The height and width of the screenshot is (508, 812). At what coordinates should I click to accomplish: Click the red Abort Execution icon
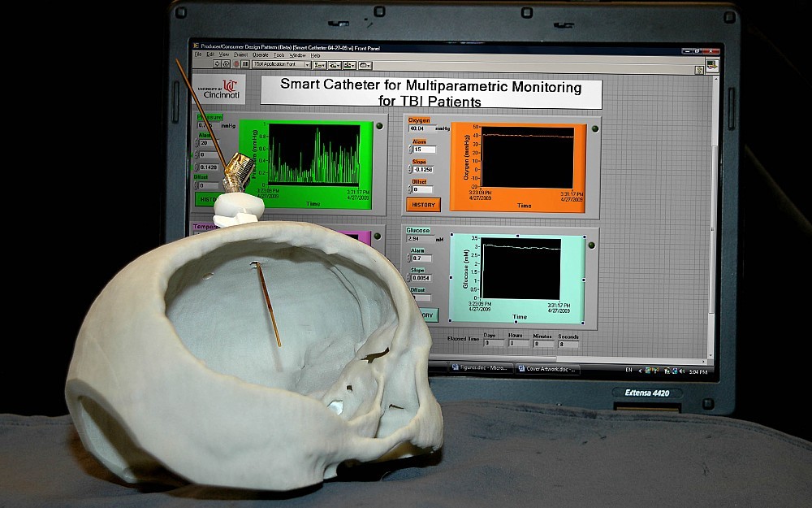pyautogui.click(x=236, y=64)
